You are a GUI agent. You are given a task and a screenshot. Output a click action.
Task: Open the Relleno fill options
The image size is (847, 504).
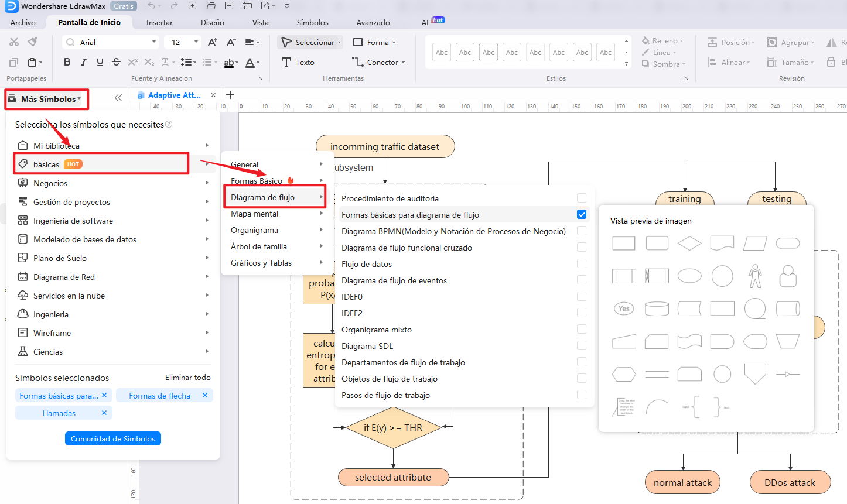[x=663, y=40]
